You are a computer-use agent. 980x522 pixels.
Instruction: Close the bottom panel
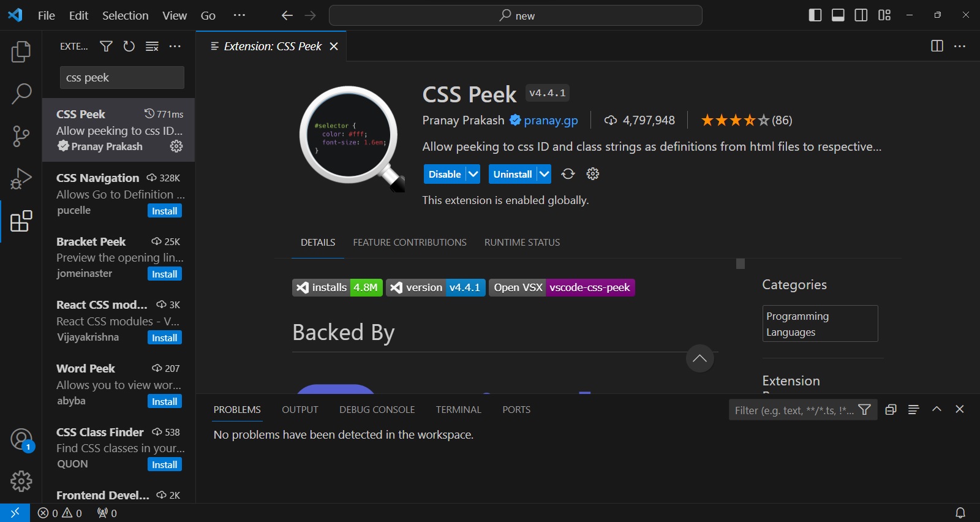(x=960, y=409)
